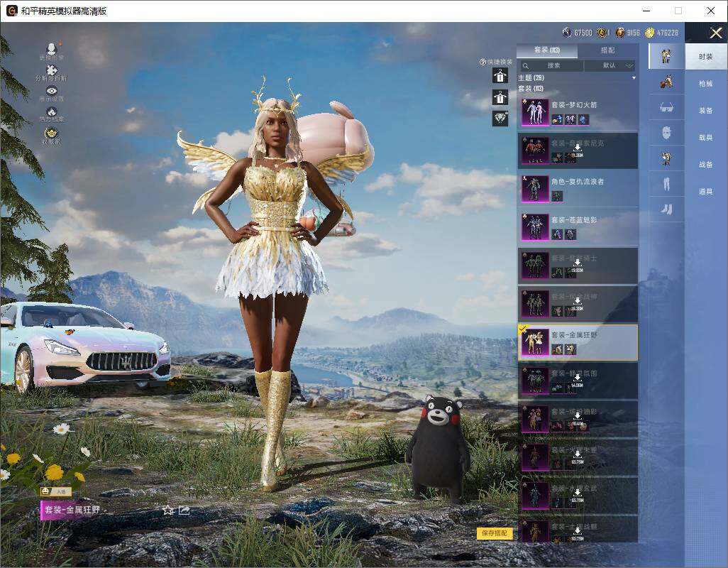Download the outfit below 梦幻火箭

[x=577, y=151]
